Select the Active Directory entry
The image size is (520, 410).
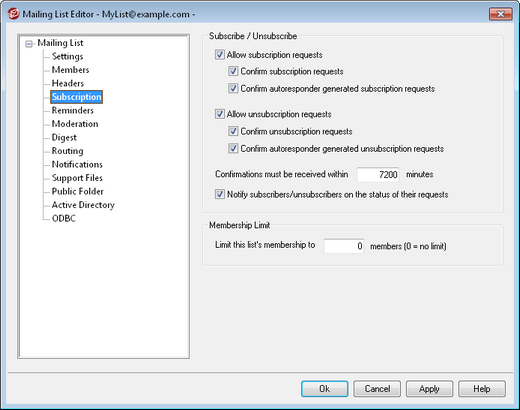pyautogui.click(x=83, y=205)
